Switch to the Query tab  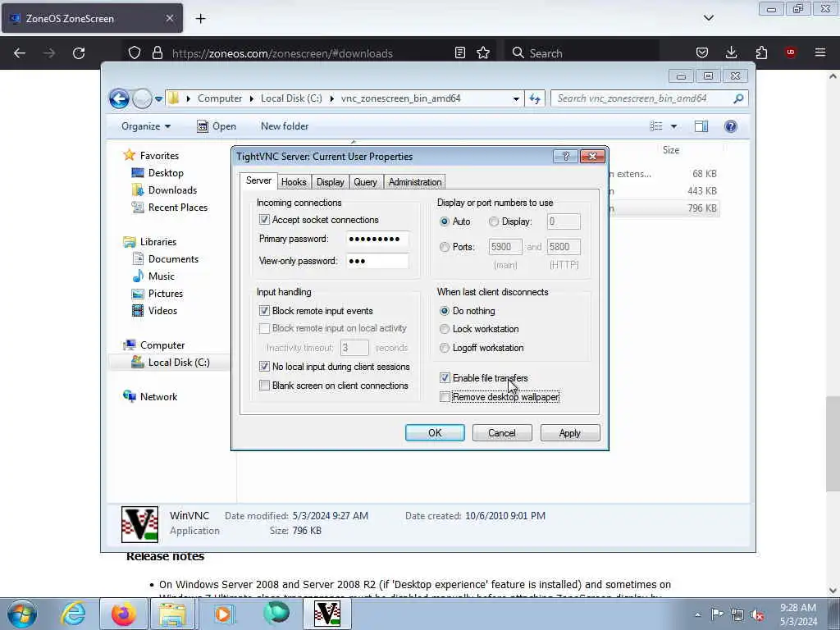click(x=365, y=182)
